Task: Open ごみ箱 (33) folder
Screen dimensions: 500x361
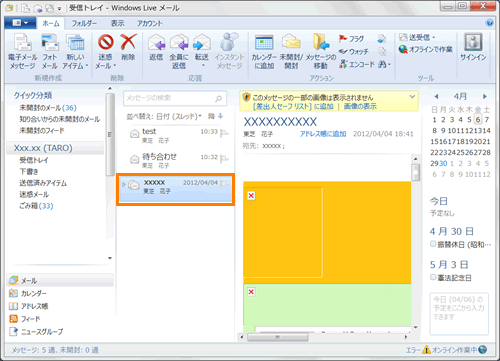Action: tap(36, 206)
